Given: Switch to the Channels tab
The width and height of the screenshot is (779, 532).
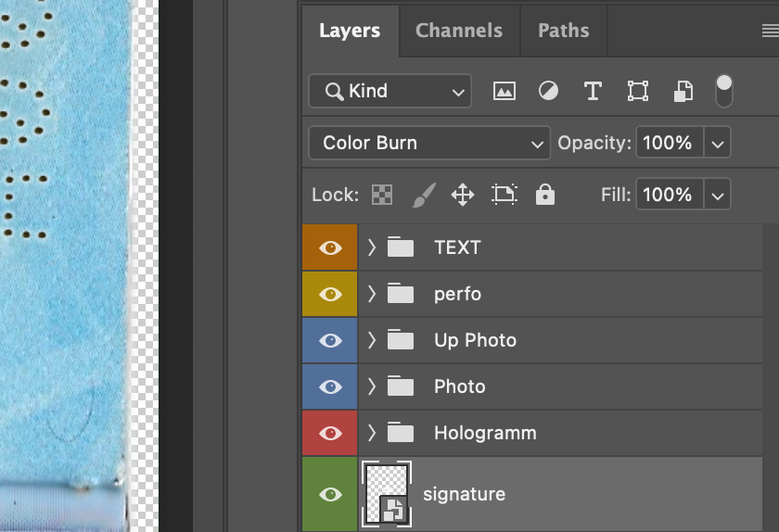Looking at the screenshot, I should tap(459, 31).
